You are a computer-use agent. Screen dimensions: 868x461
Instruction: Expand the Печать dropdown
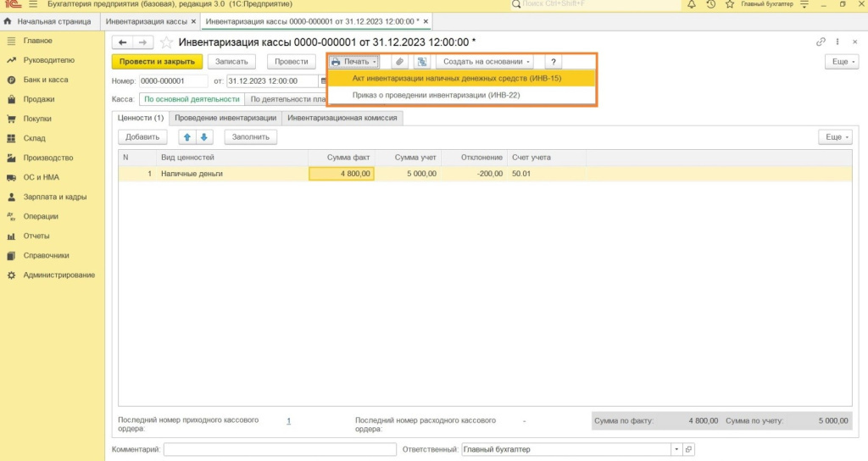(353, 61)
